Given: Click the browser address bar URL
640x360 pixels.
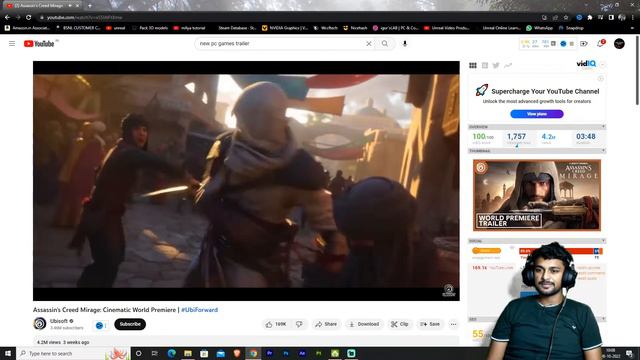Looking at the screenshot, I should point(84,18).
